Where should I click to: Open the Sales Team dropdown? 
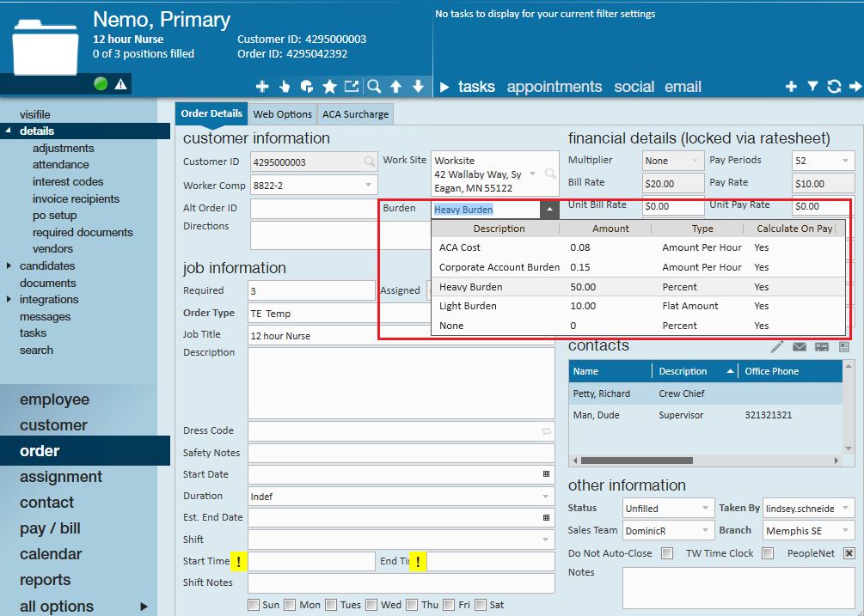[x=705, y=530]
